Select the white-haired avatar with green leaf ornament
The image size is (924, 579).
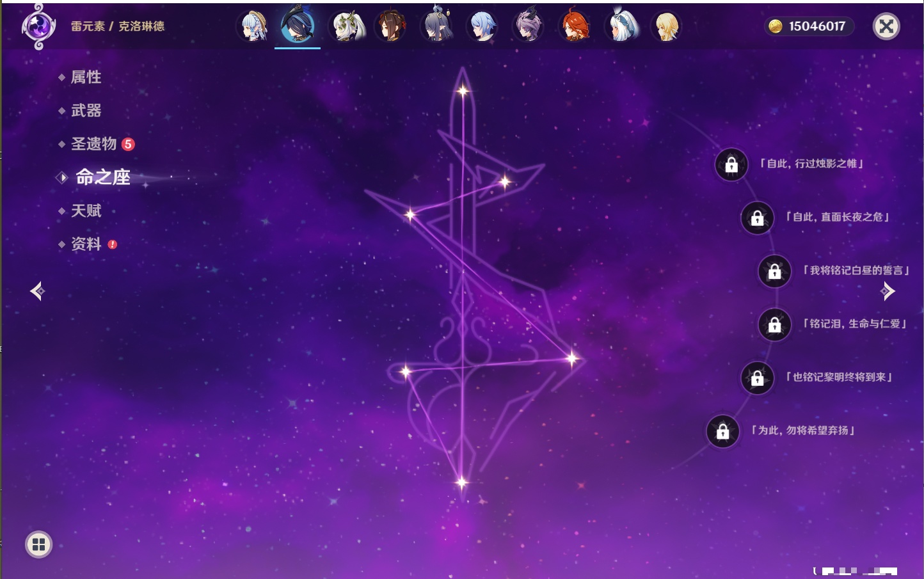[x=346, y=26]
